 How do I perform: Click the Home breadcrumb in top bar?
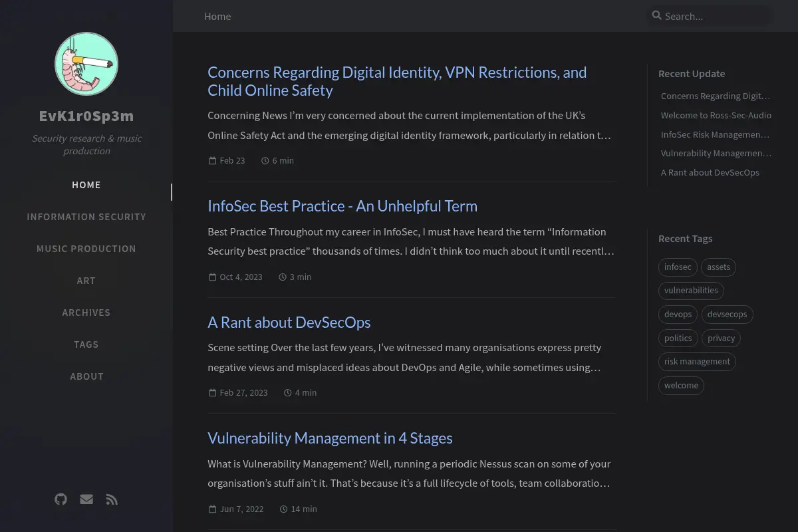(x=217, y=16)
